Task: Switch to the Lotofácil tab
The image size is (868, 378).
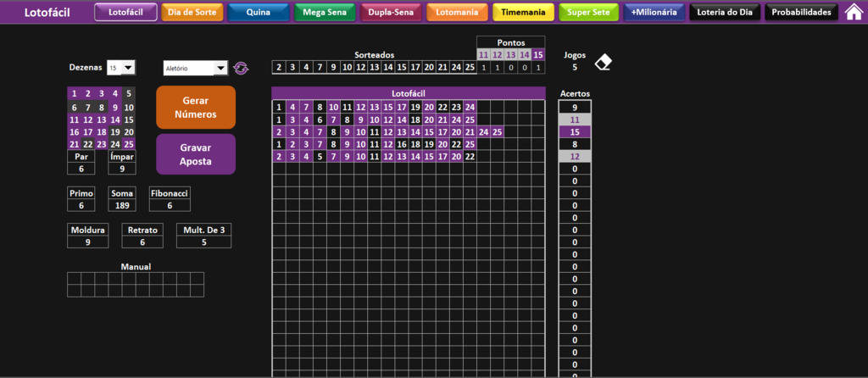Action: pos(125,12)
